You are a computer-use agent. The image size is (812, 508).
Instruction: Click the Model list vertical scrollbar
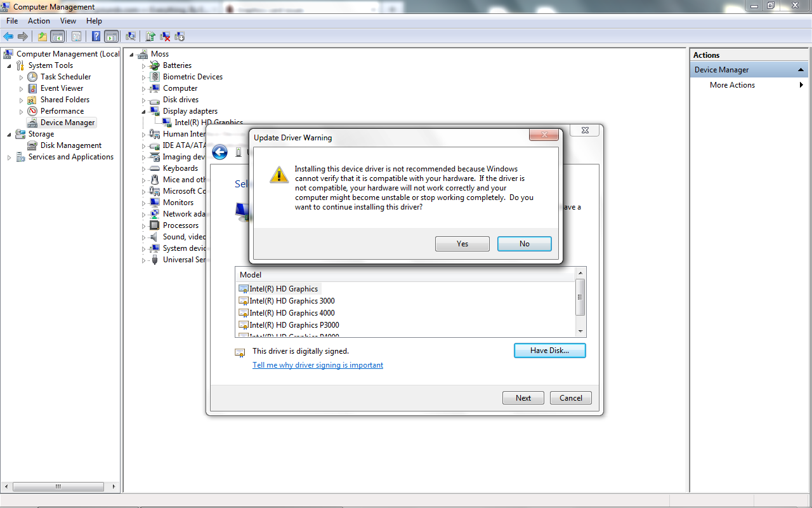(x=580, y=302)
